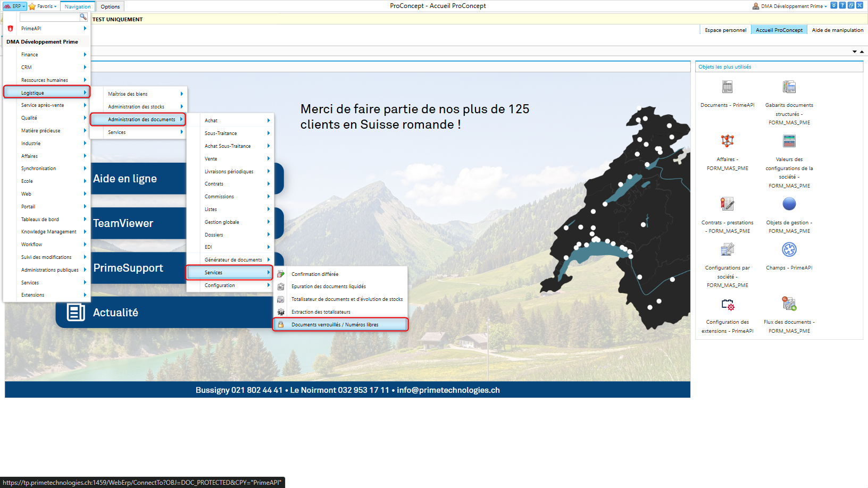Expand DMA Développement Prime user dropdown

(790, 6)
